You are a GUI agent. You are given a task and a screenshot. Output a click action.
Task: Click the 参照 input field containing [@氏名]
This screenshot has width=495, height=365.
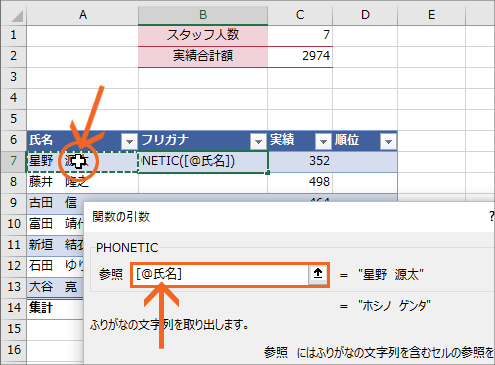220,274
